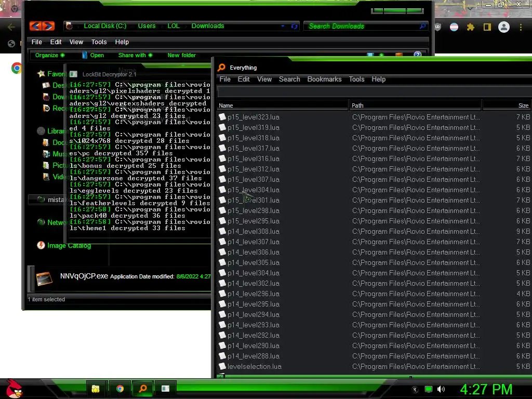Open the Share with dropdown
Image resolution: width=532 pixels, height=399 pixels.
(x=135, y=55)
